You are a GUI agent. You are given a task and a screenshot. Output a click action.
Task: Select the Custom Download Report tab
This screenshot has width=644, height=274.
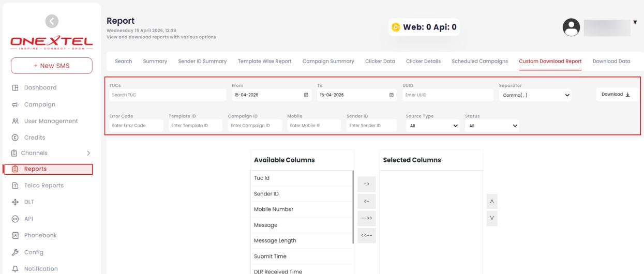[x=550, y=61]
